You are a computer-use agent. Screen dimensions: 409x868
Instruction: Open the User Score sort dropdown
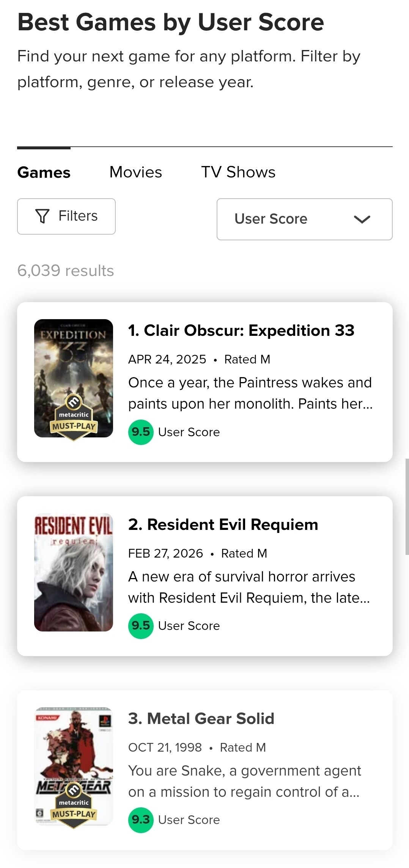304,219
